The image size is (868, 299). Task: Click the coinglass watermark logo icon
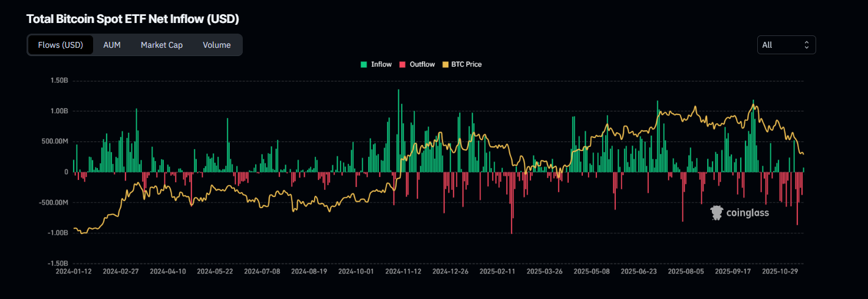point(717,213)
